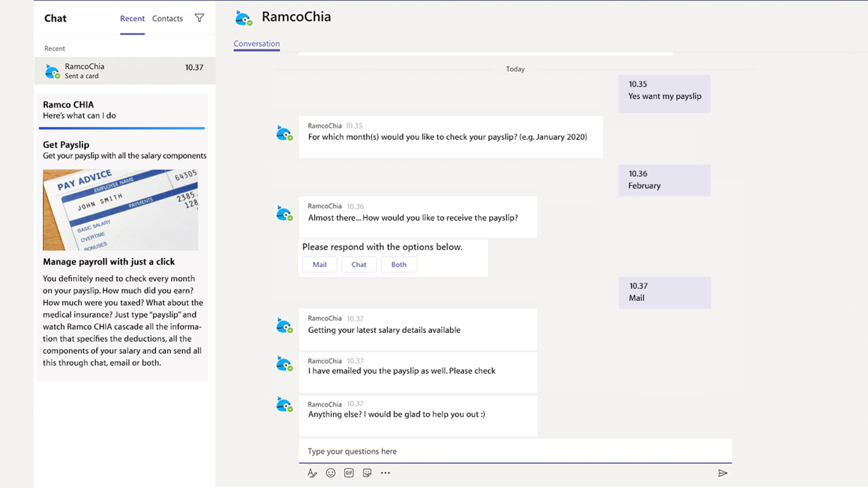The height and width of the screenshot is (488, 868).
Task: Send message with paper plane icon
Action: tap(722, 473)
